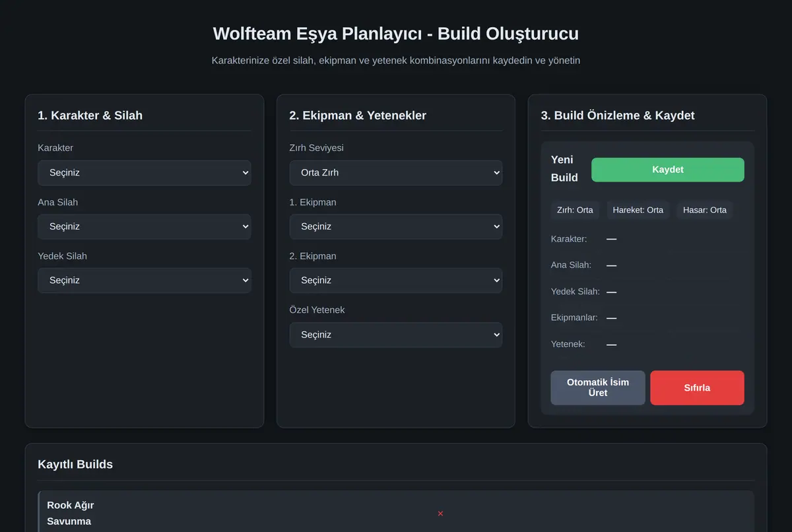
Task: Open the Özel Yetenek dropdown
Action: [x=396, y=335]
